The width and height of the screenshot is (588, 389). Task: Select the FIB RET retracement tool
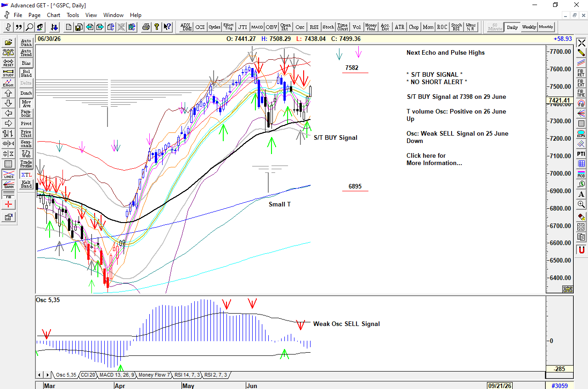click(x=581, y=73)
